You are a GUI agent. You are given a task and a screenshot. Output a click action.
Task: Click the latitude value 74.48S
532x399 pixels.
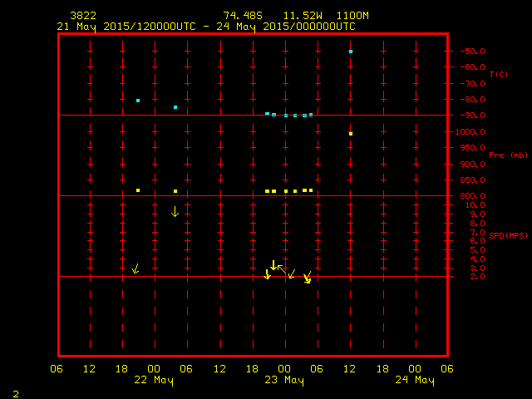tap(242, 16)
